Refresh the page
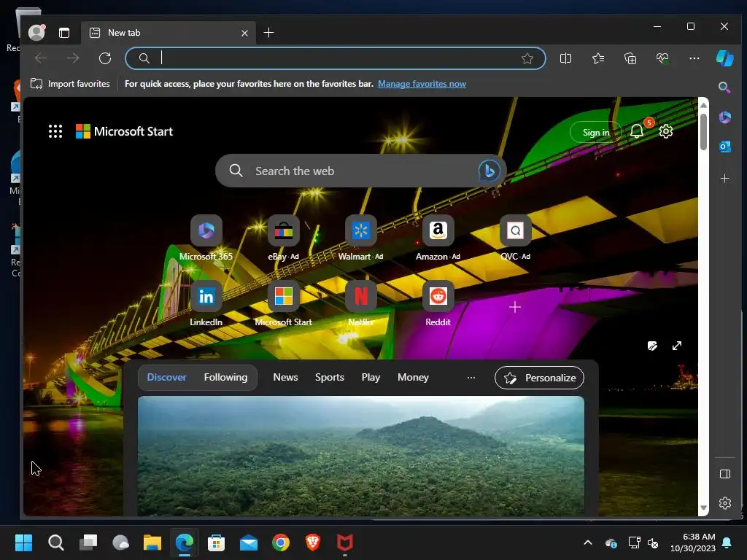 (105, 58)
